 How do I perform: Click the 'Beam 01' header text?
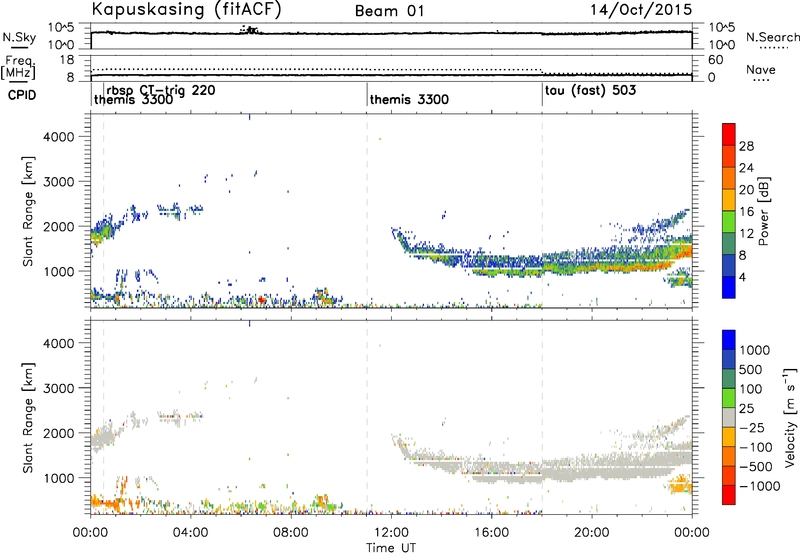pos(389,11)
